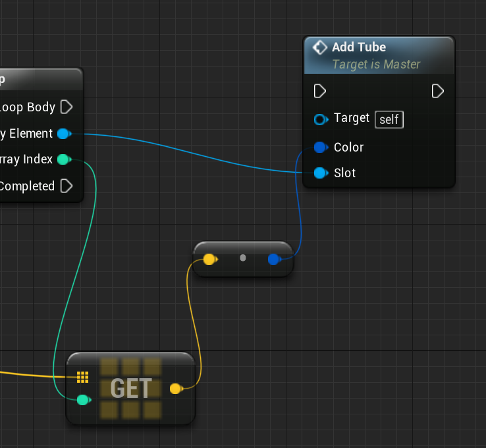
Task: Click the Completed label on loop node
Action: tap(27, 186)
